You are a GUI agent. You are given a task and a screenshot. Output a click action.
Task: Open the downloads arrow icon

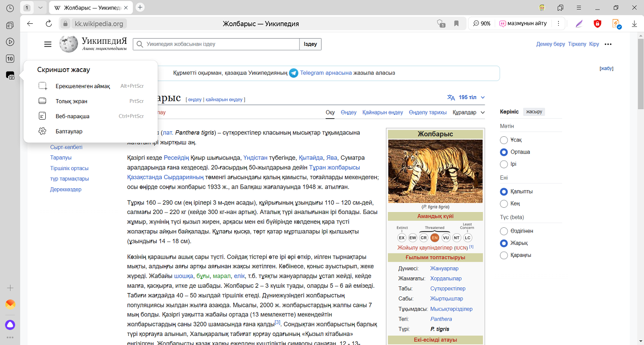tap(634, 23)
